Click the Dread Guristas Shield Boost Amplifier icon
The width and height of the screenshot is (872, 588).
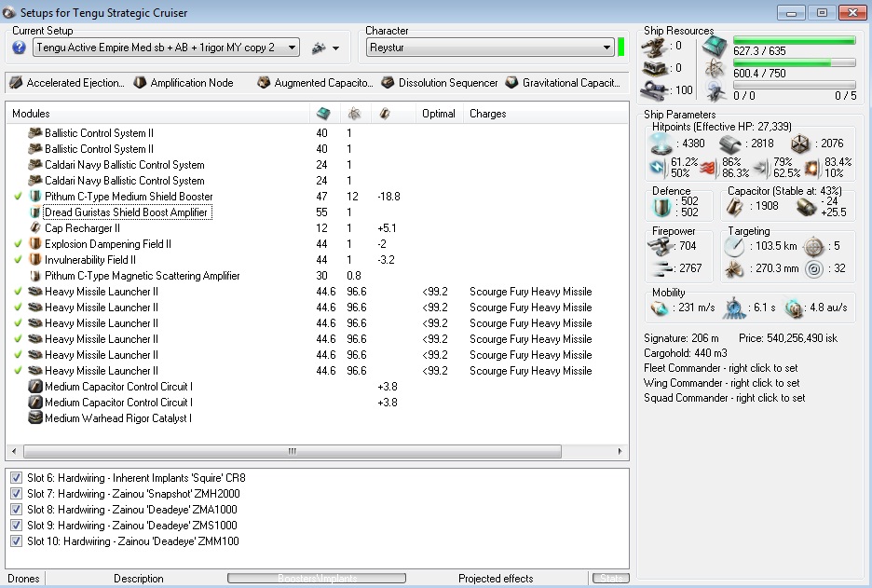[35, 212]
